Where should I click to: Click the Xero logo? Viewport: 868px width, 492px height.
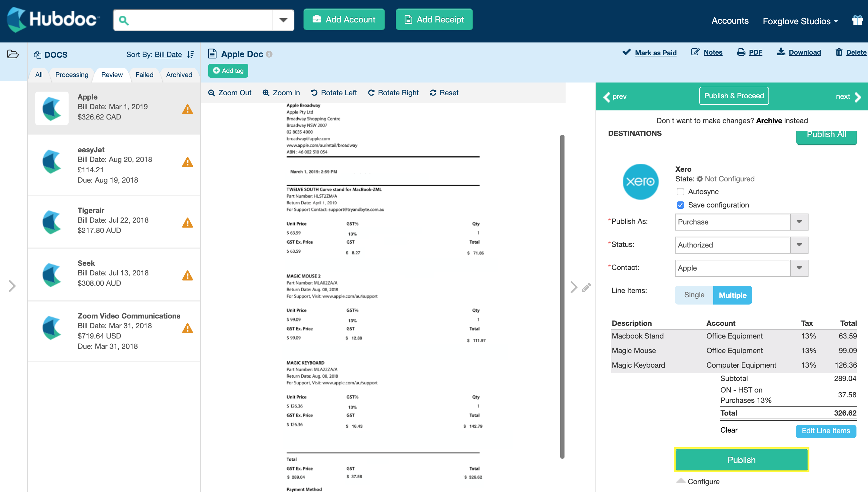pos(640,182)
